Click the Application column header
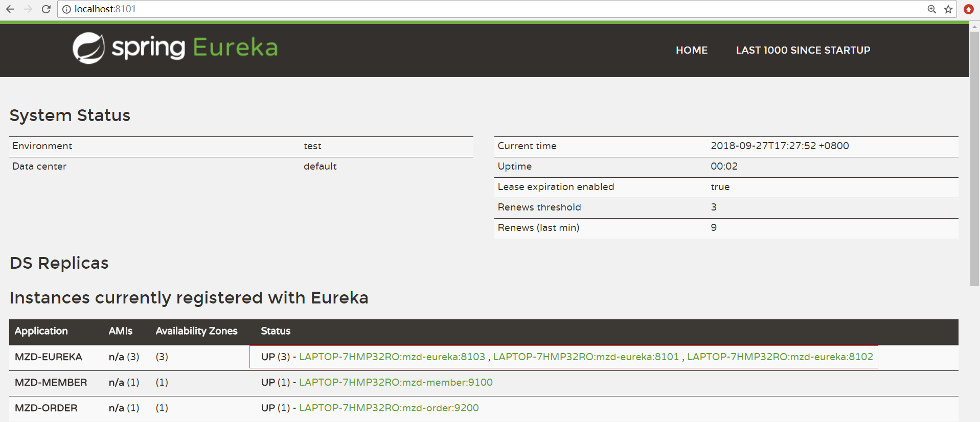The image size is (980, 422). coord(41,331)
